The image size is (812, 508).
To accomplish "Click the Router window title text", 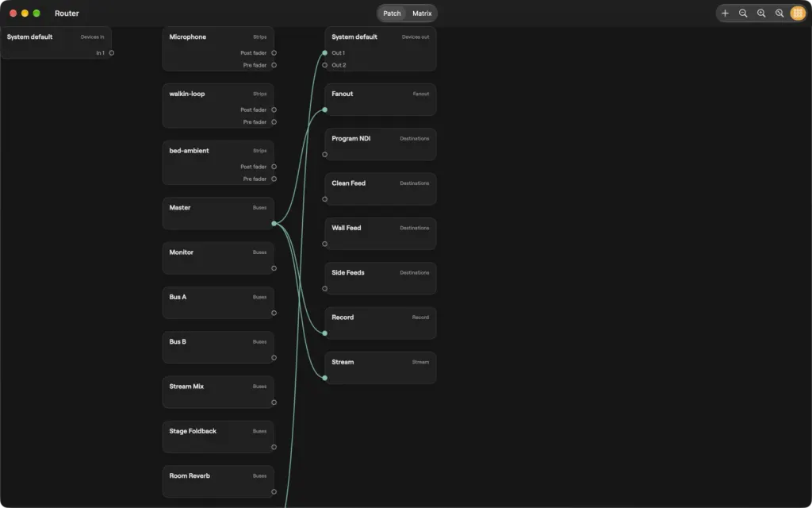I will coord(67,13).
